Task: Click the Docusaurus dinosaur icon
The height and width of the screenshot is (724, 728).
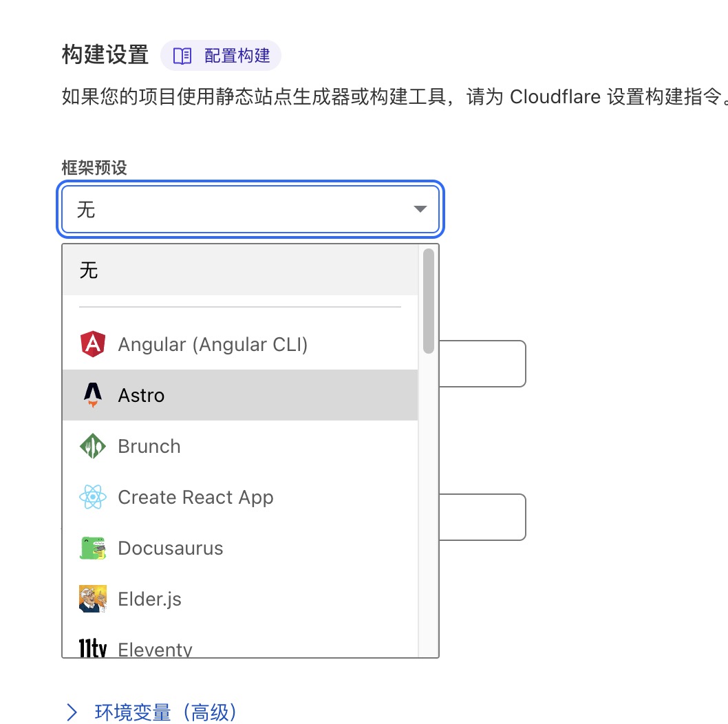Action: [92, 548]
